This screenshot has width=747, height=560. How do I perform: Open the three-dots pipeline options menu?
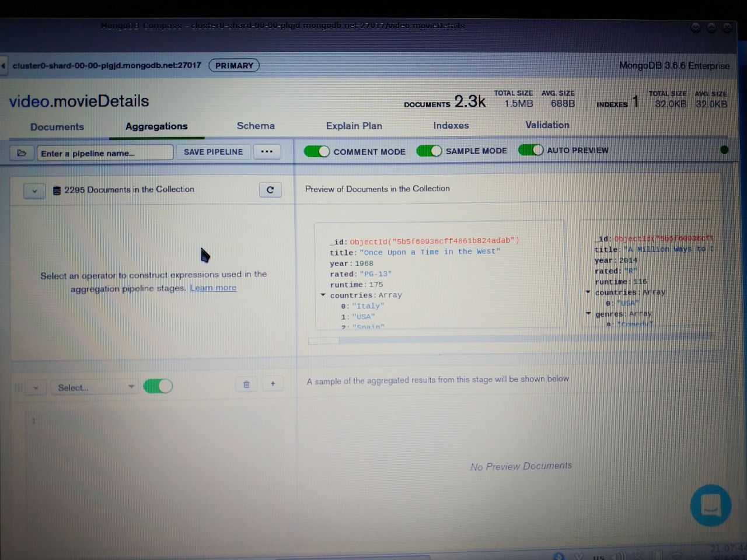[267, 152]
